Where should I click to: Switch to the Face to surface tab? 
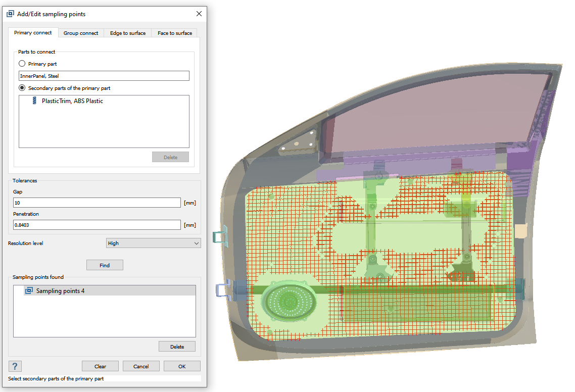coord(175,33)
